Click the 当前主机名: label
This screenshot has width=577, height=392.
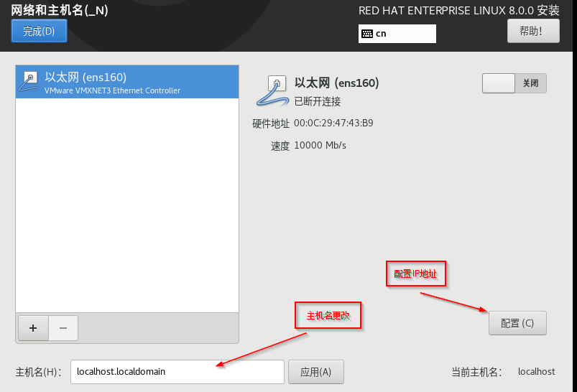[477, 372]
